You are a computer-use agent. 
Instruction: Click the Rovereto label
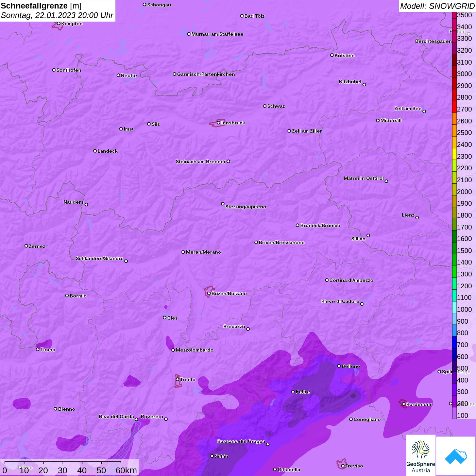(x=152, y=417)
